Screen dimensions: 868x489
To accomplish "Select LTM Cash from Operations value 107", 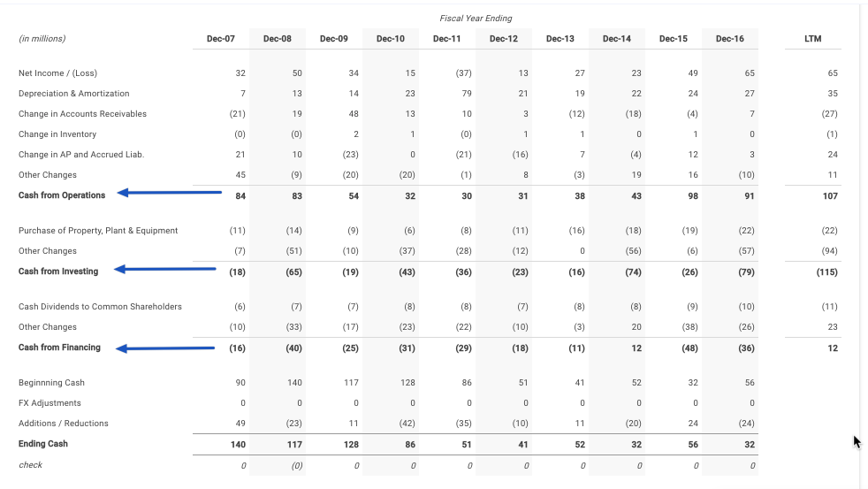I will pos(830,196).
